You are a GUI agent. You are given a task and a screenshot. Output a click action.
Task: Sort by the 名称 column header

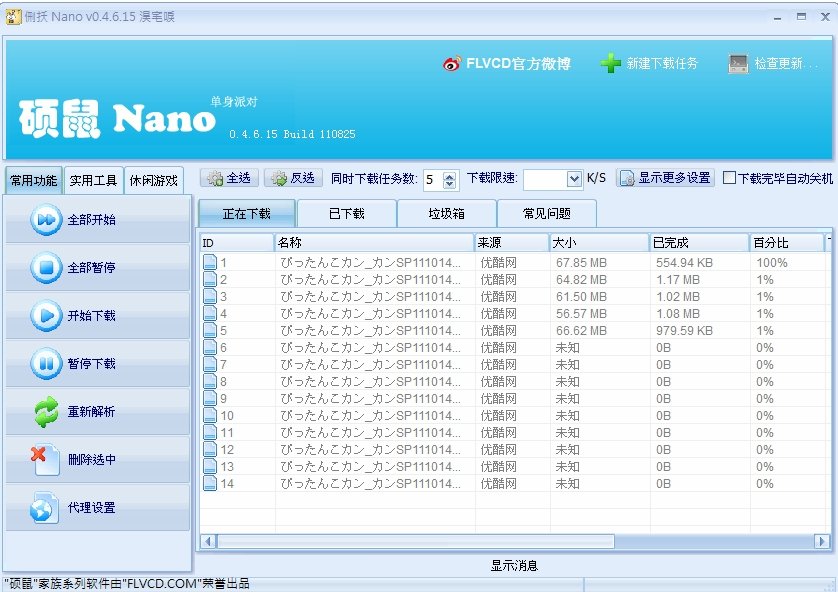click(374, 243)
